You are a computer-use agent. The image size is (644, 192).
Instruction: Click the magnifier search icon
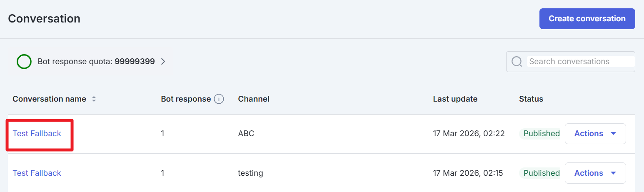[517, 62]
